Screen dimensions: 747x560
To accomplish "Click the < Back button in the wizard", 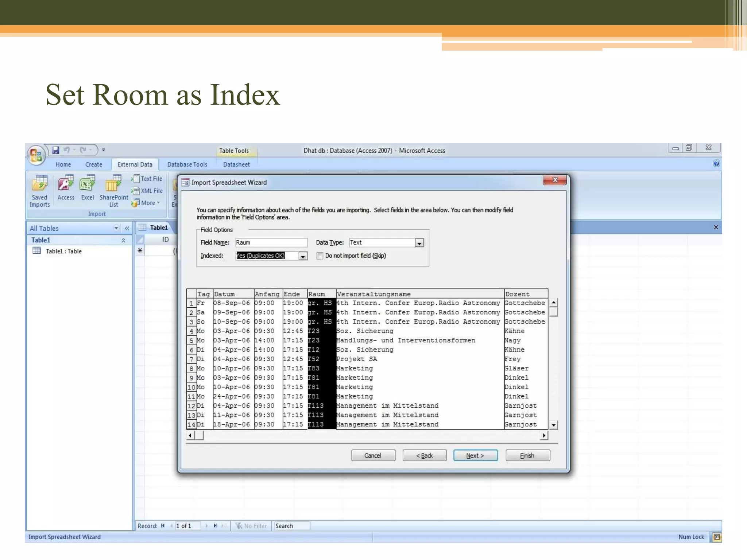I will point(425,455).
